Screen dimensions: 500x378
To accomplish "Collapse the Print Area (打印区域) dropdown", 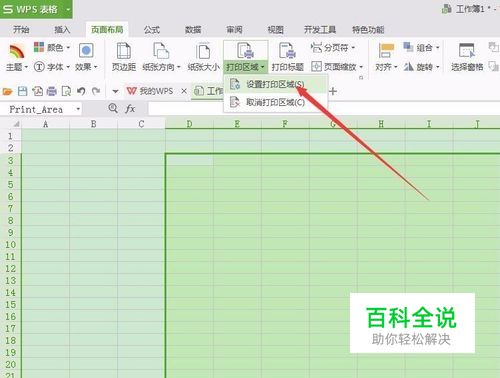I will [245, 67].
